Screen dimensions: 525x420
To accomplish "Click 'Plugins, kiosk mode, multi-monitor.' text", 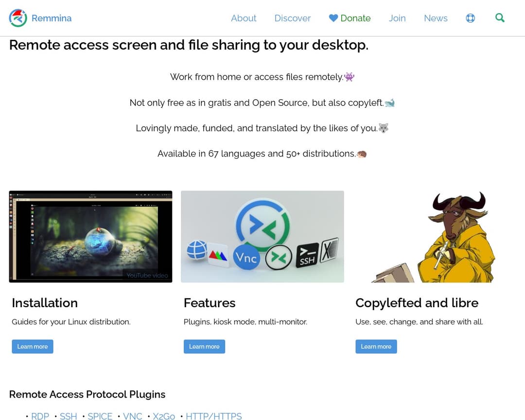I will pos(245,322).
